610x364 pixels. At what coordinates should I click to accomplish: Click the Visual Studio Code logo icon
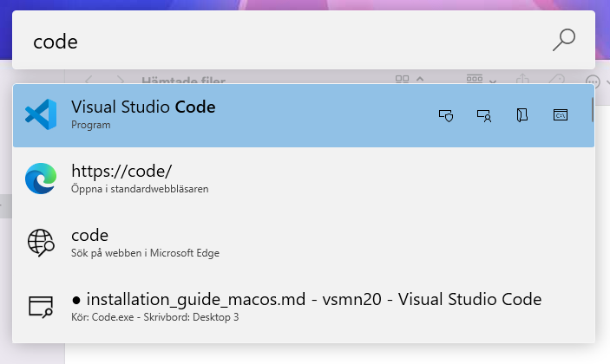[41, 114]
